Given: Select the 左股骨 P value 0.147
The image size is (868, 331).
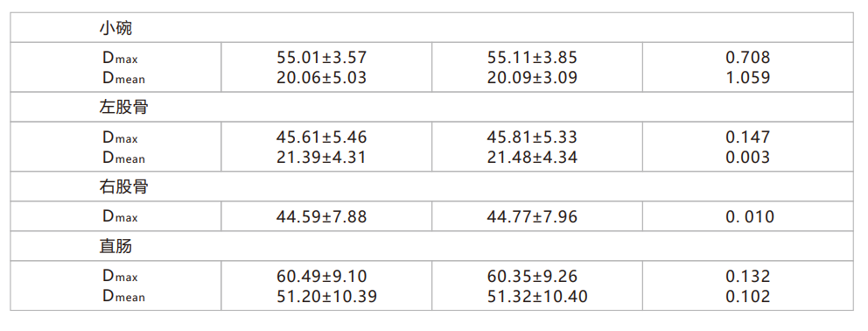Looking at the screenshot, I should [x=748, y=137].
